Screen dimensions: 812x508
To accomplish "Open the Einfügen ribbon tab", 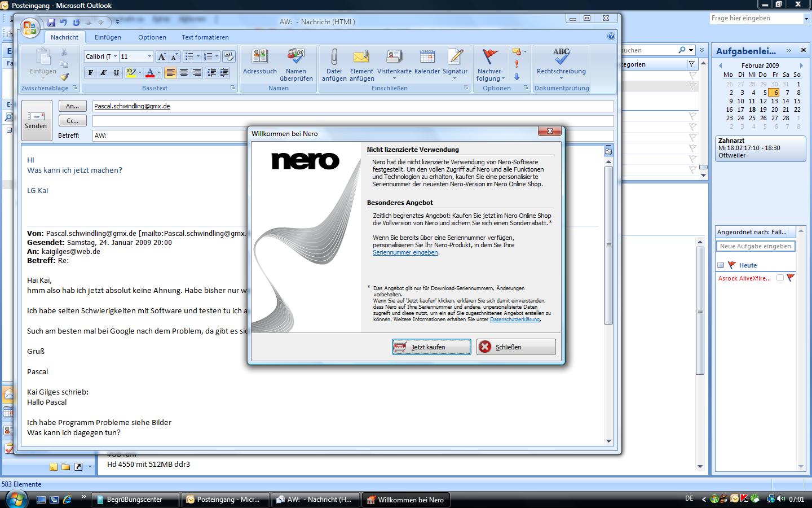I will click(x=108, y=37).
